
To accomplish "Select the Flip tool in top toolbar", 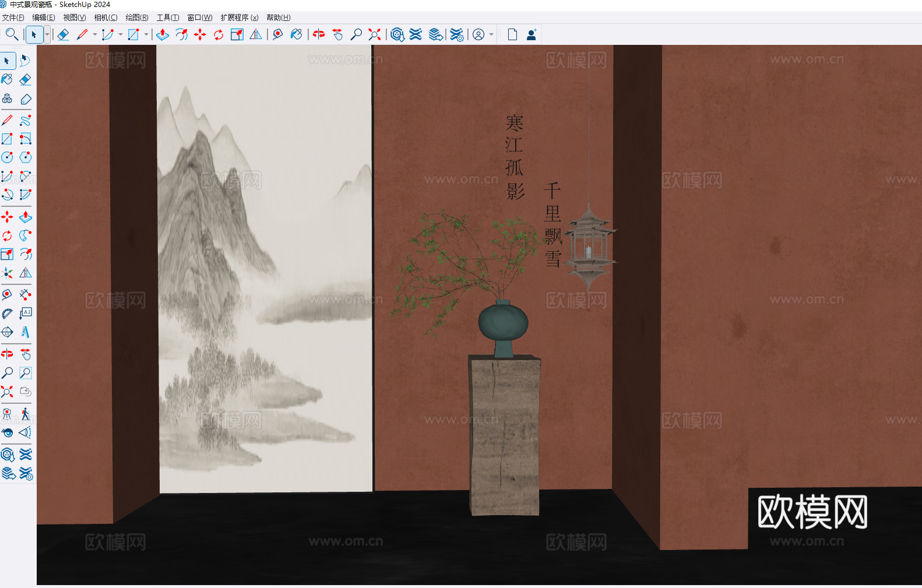I will click(x=256, y=34).
